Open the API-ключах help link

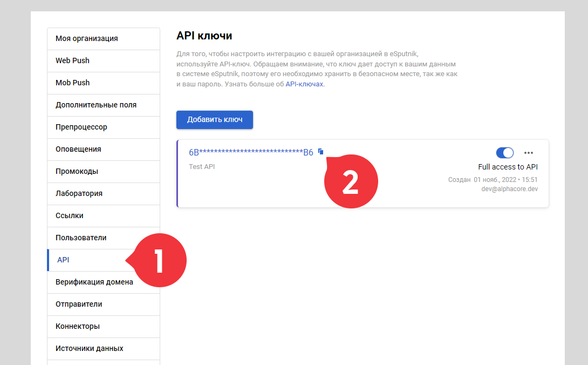[304, 84]
